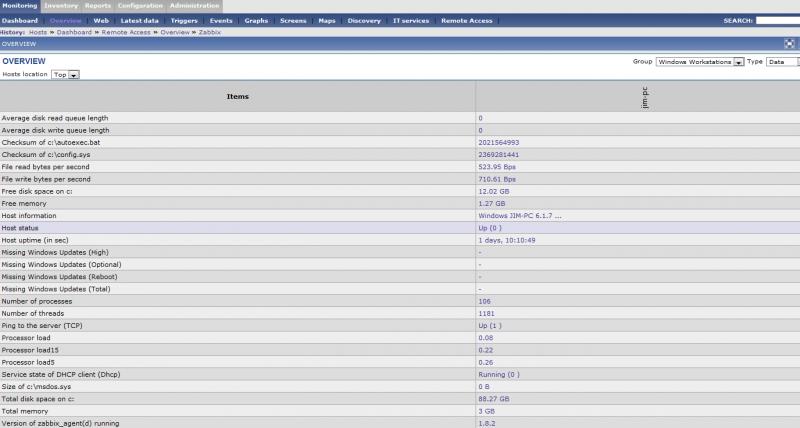Select File read bytes per second label
800x428 pixels.
tap(45, 167)
